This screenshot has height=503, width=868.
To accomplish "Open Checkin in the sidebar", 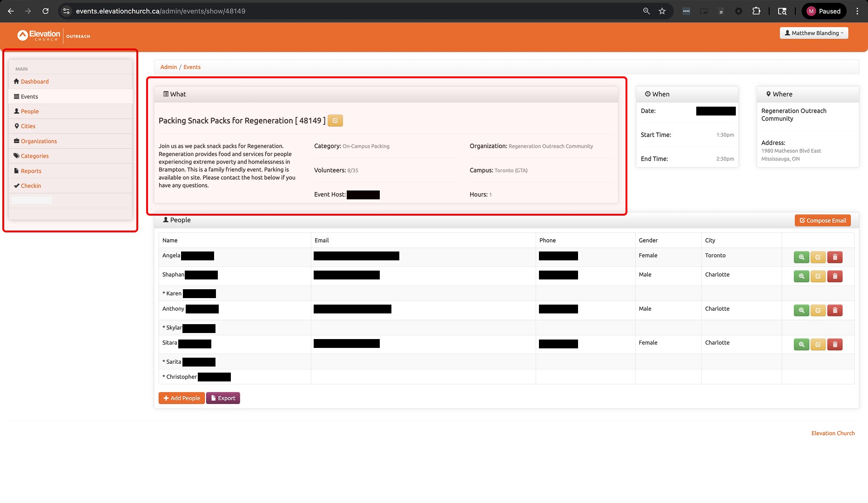I will click(x=31, y=186).
